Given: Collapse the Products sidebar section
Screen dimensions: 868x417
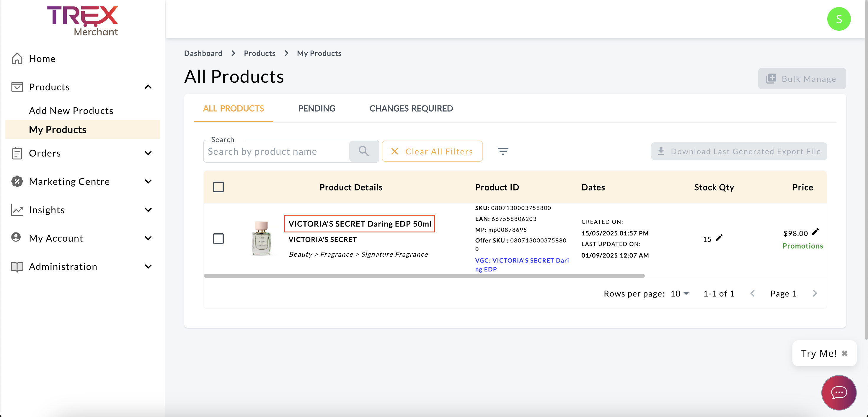Looking at the screenshot, I should tap(148, 87).
